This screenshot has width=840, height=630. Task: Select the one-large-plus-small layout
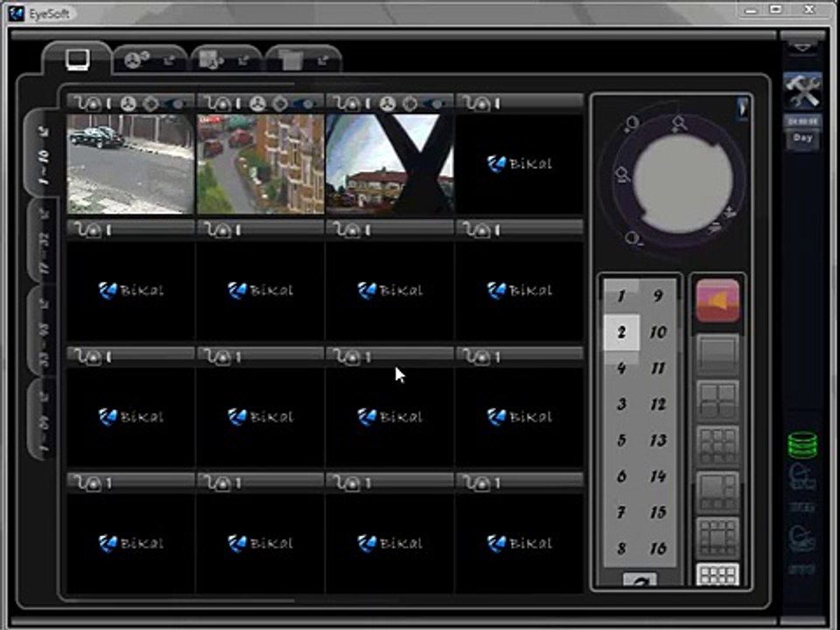point(717,492)
